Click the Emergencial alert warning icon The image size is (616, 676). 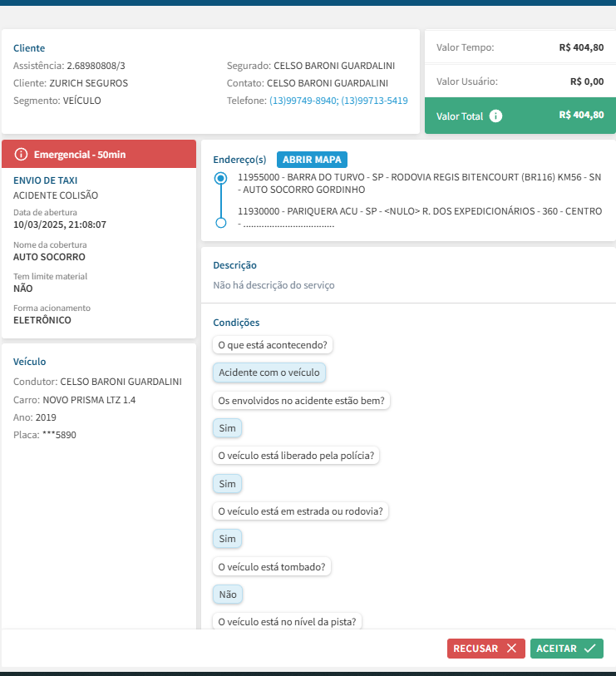(x=22, y=155)
